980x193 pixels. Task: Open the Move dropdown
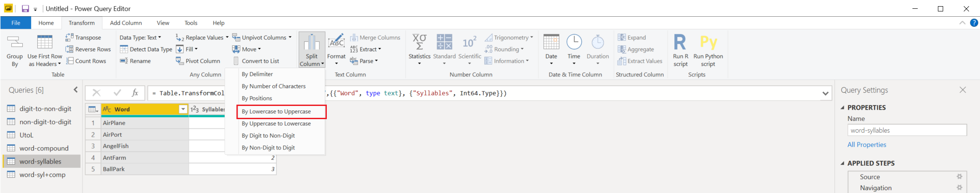(x=247, y=49)
